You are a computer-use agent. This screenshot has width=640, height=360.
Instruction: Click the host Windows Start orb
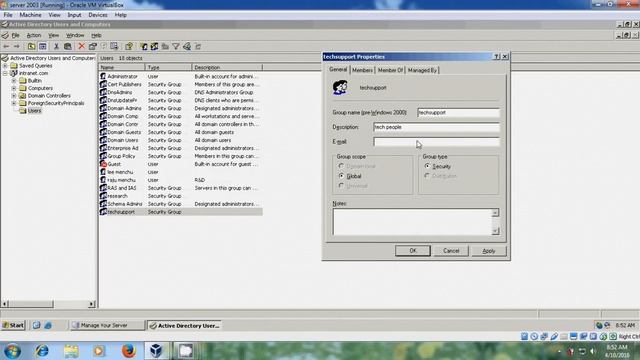12,351
